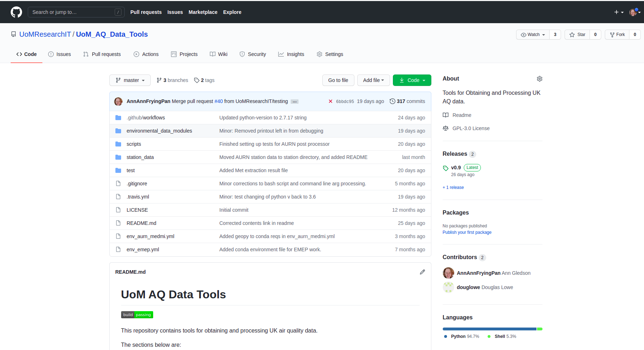Click Go to file button
644x350 pixels.
tap(338, 80)
